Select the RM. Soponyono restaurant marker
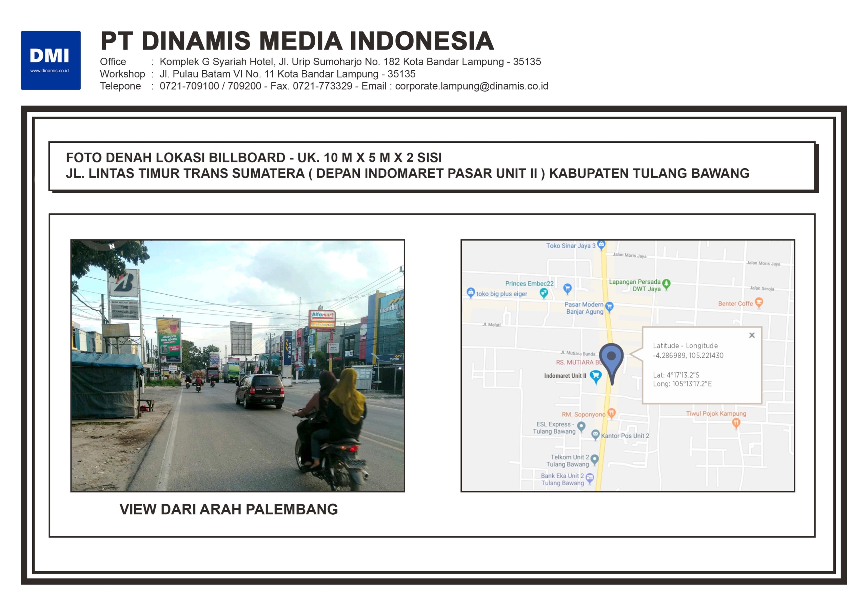The height and width of the screenshot is (614, 868). pos(611,413)
